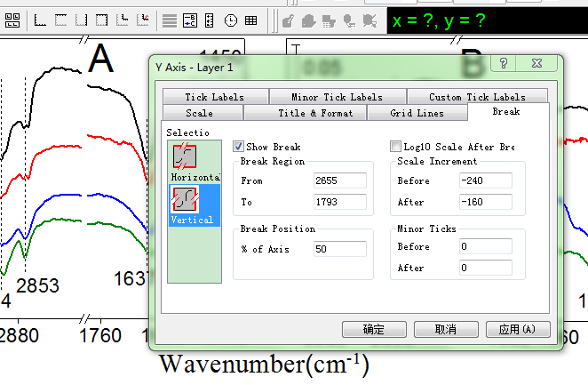Click the four-squares icon at toolbar far left

(13, 20)
